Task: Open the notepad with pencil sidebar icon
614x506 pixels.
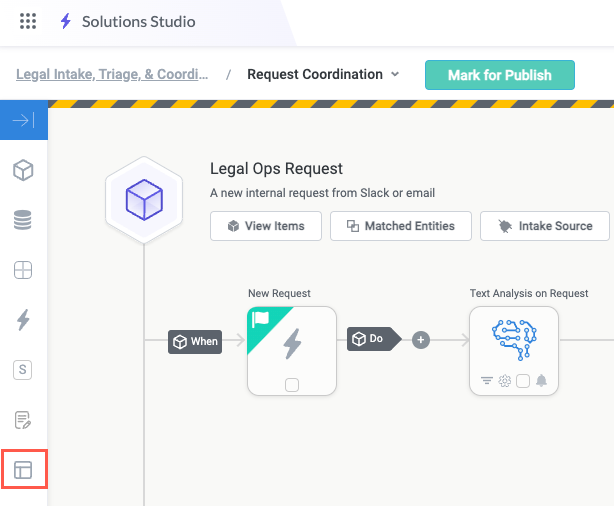Action: [23, 420]
